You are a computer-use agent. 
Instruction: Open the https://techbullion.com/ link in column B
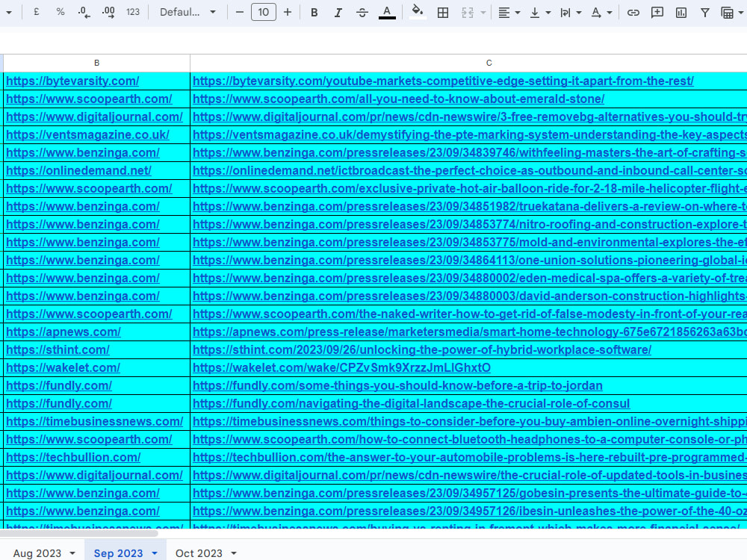click(73, 457)
